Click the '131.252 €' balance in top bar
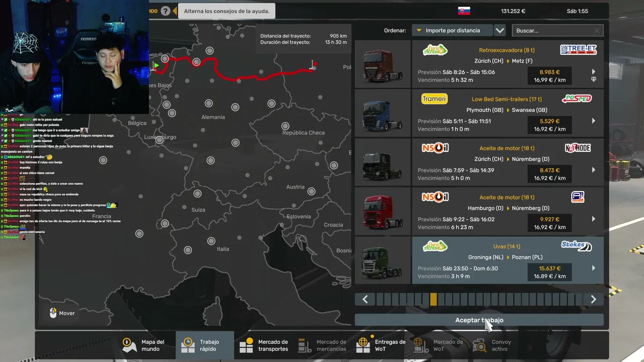Screen dimensions: 644x362 [x=513, y=11]
